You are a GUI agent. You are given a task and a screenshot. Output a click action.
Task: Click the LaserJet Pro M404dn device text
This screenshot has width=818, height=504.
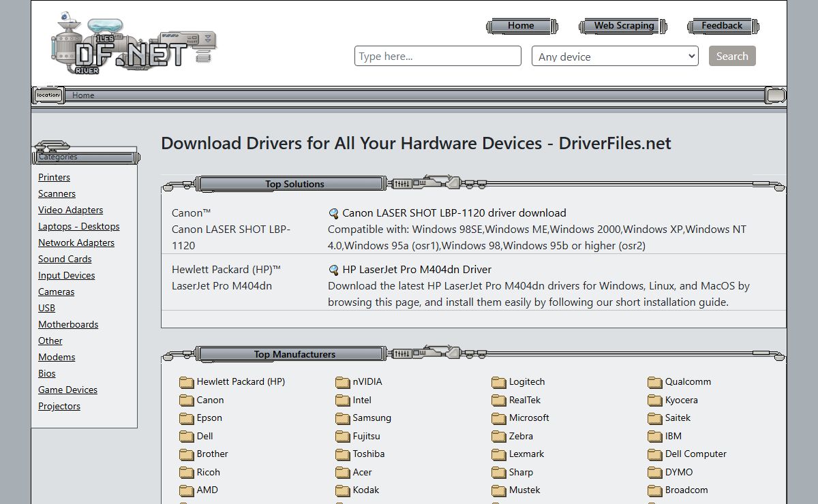pyautogui.click(x=222, y=286)
